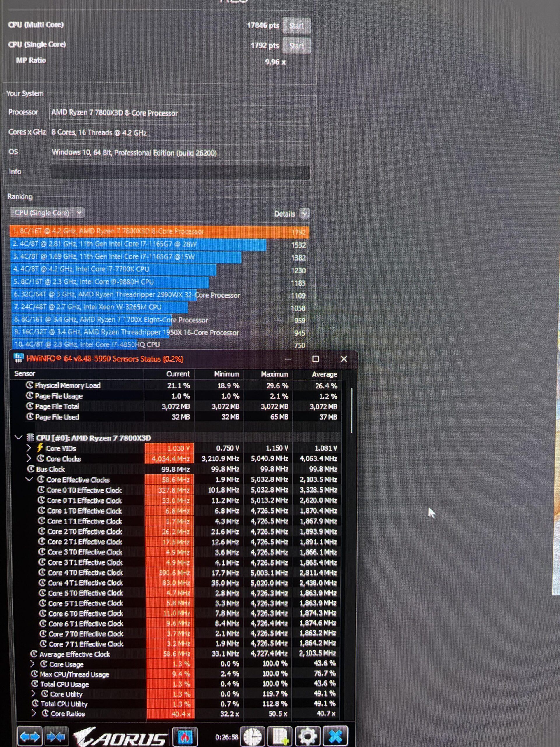Open the CPU (Single Core) ranking dropdown
Screen dimensions: 560x747
tap(47, 213)
